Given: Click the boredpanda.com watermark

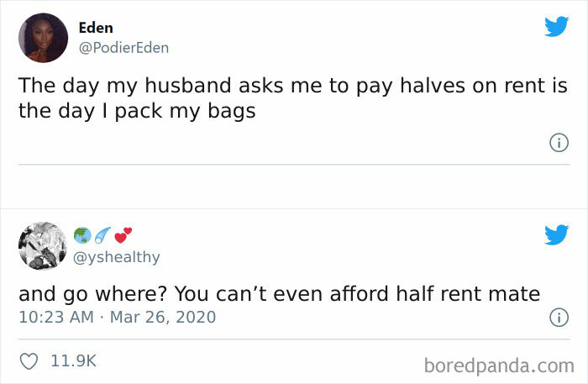Looking at the screenshot, I should [x=499, y=366].
